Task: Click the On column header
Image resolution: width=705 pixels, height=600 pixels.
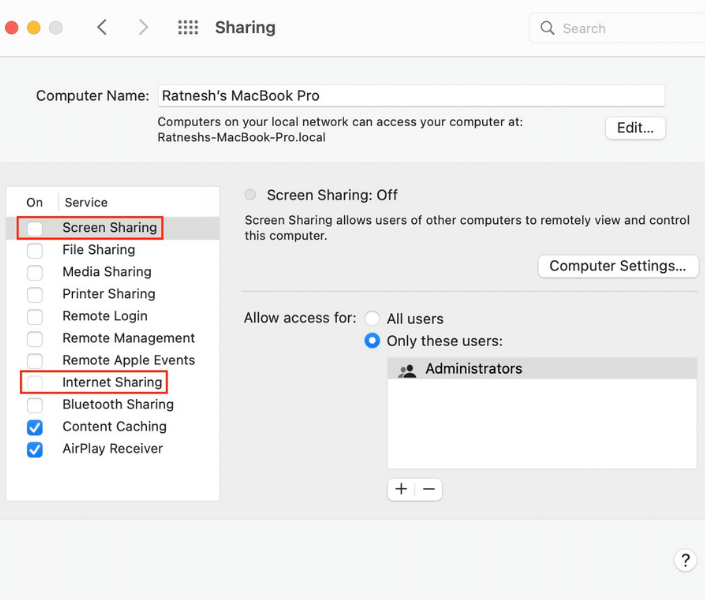Action: (x=34, y=202)
